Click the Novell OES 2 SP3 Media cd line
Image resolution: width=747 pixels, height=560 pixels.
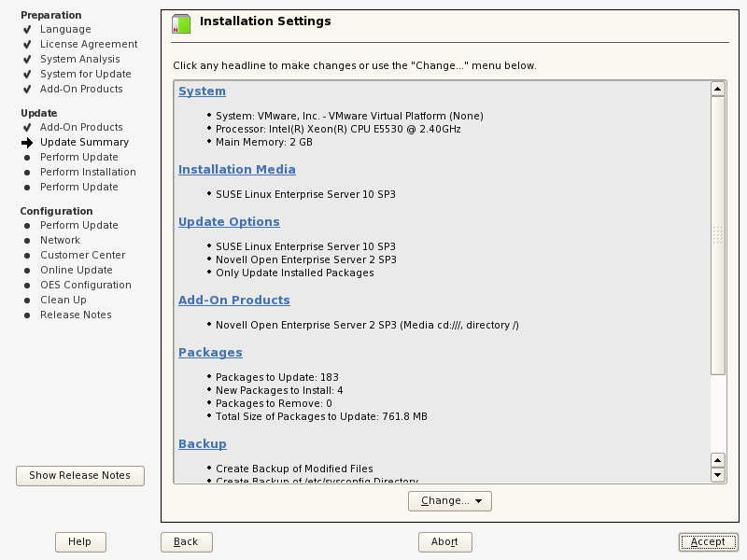pos(367,325)
